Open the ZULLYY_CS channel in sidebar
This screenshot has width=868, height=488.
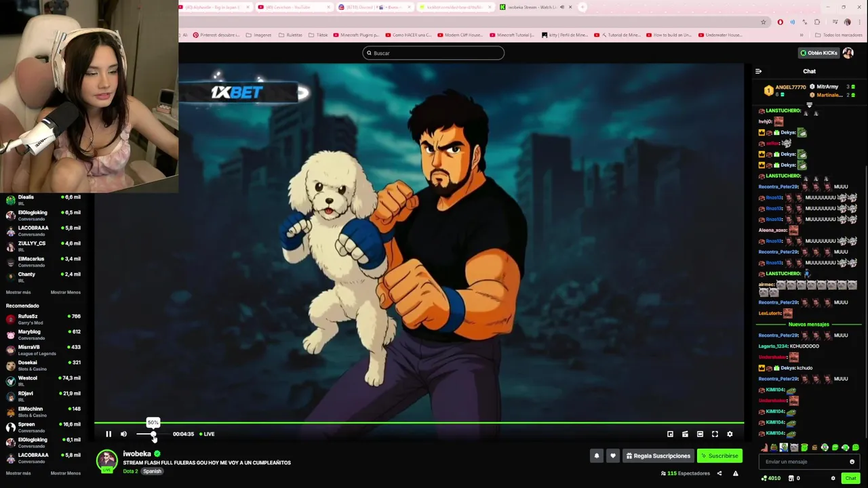43,246
